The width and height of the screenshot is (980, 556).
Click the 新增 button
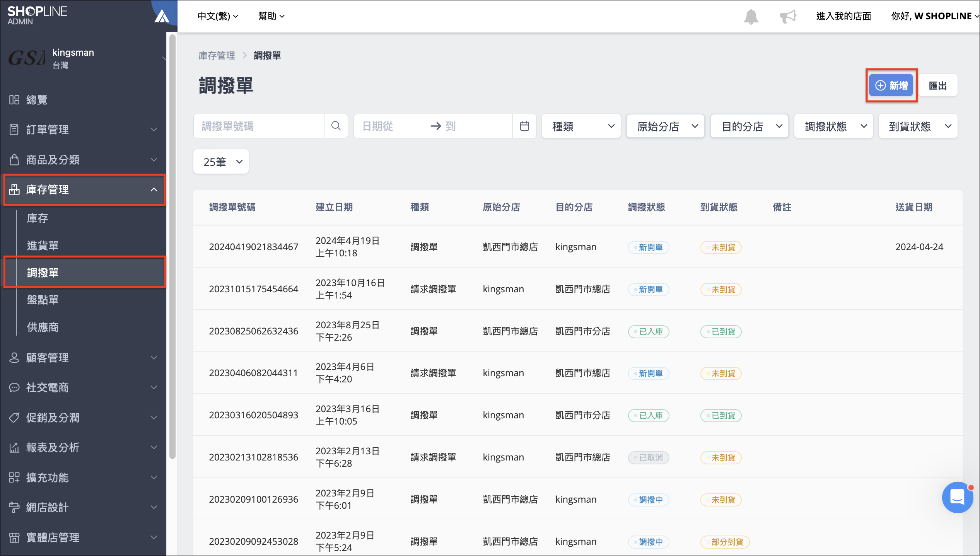point(891,85)
